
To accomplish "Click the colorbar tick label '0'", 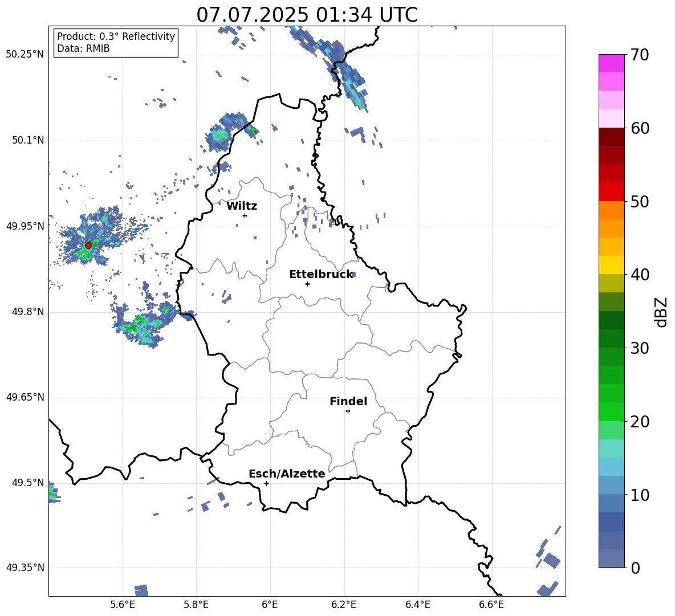I will pyautogui.click(x=635, y=568).
